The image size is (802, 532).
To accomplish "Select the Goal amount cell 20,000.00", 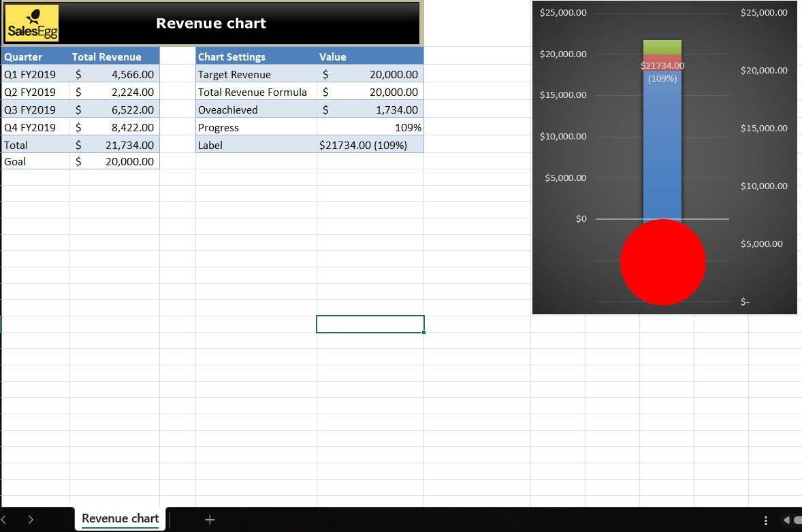I will [114, 162].
